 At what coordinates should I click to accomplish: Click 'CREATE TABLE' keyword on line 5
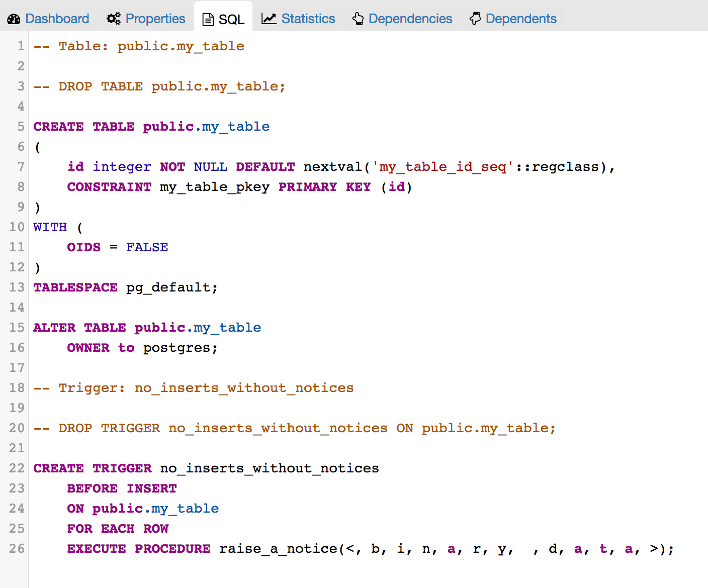coord(84,127)
